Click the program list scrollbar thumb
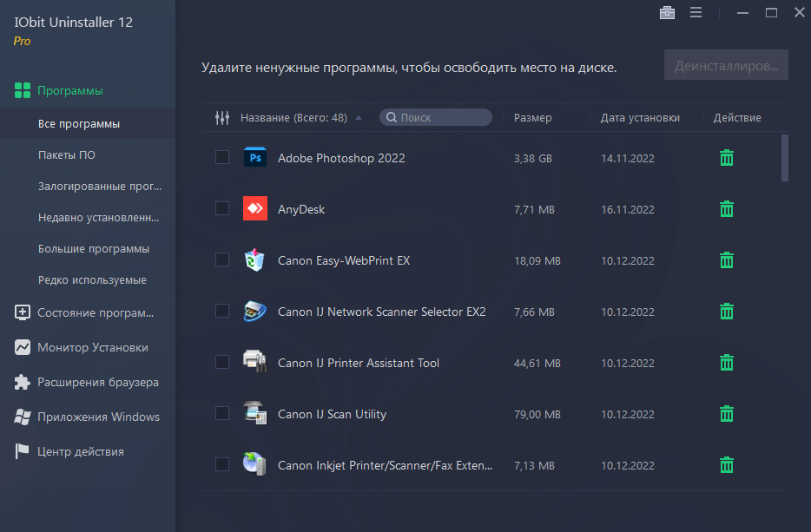811x532 pixels. (785, 158)
